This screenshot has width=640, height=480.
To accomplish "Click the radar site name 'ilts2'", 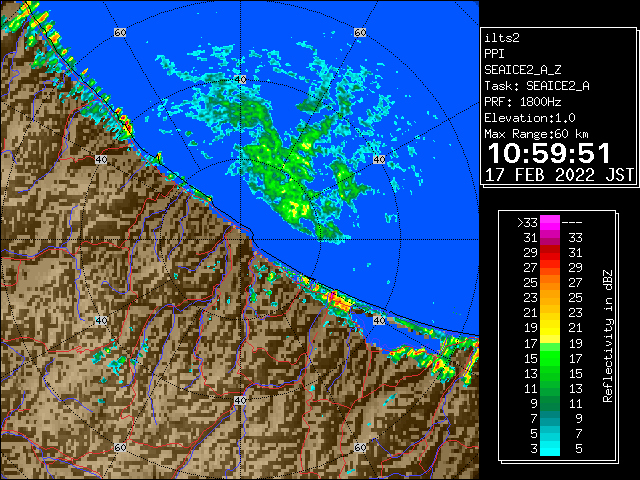I will [502, 38].
